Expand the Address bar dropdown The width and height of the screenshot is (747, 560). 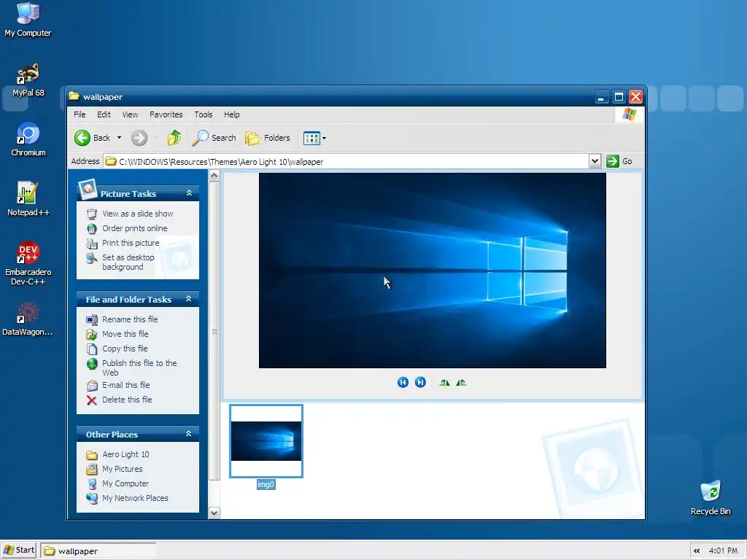pyautogui.click(x=595, y=161)
